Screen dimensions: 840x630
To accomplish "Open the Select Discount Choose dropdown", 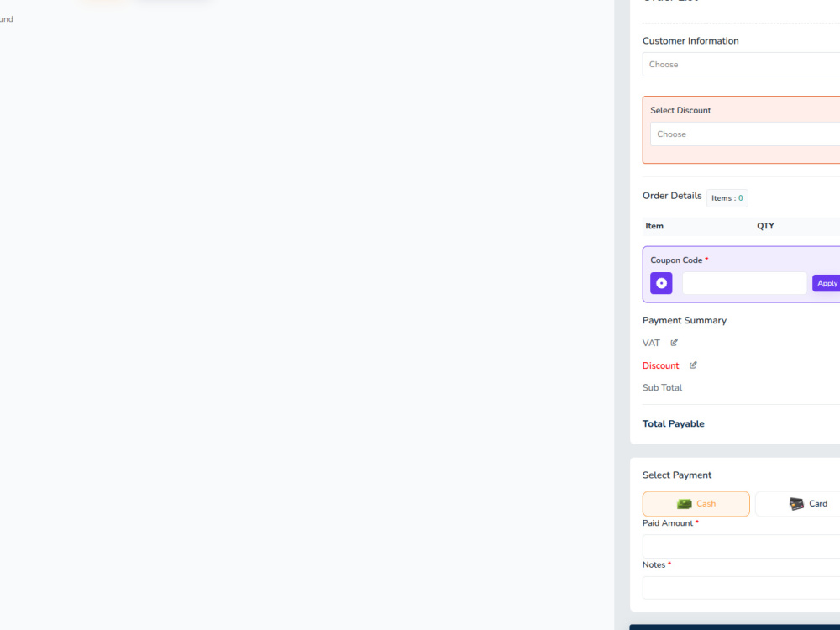I will coord(745,134).
